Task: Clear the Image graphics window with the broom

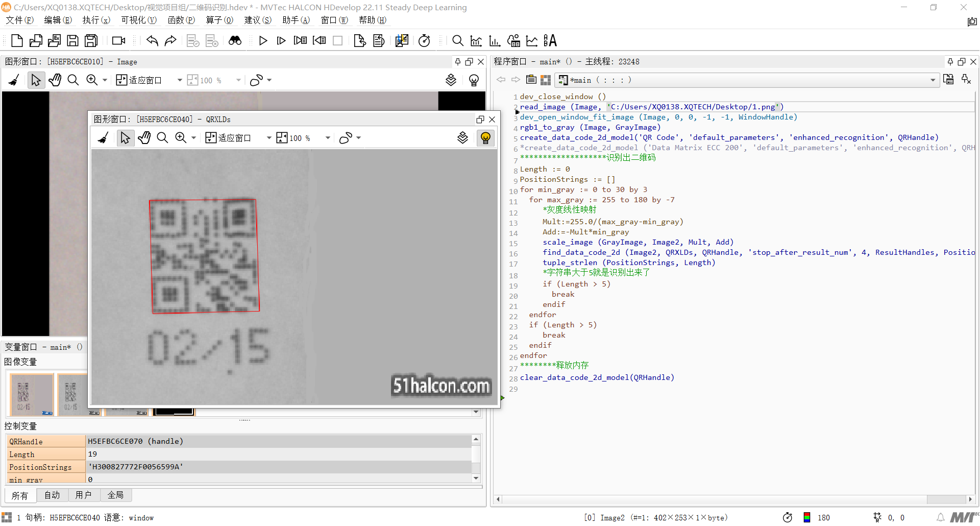Action: coord(14,80)
